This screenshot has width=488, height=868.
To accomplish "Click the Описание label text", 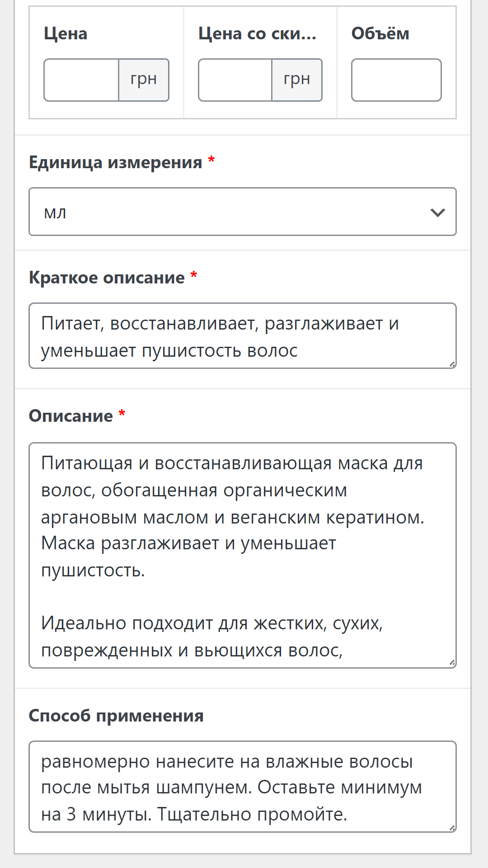I will tap(71, 416).
